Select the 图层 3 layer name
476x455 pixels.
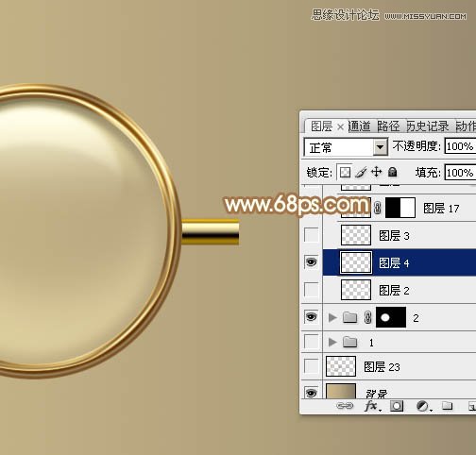click(x=394, y=236)
